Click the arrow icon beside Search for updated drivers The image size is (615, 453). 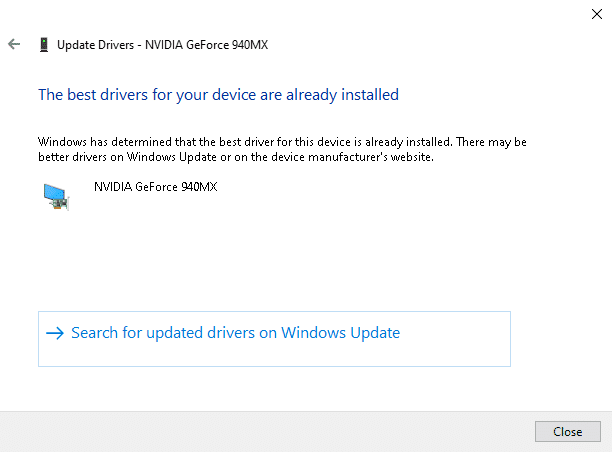[55, 333]
